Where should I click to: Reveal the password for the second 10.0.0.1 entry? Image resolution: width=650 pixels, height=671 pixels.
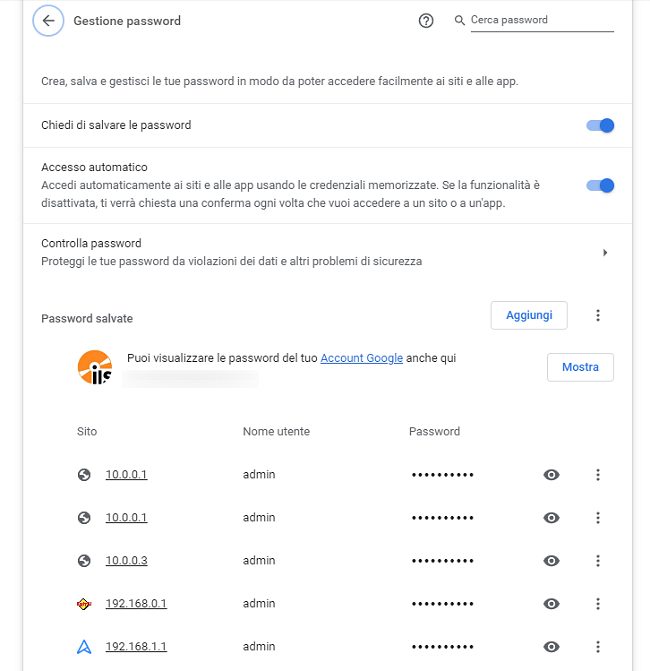coord(551,518)
